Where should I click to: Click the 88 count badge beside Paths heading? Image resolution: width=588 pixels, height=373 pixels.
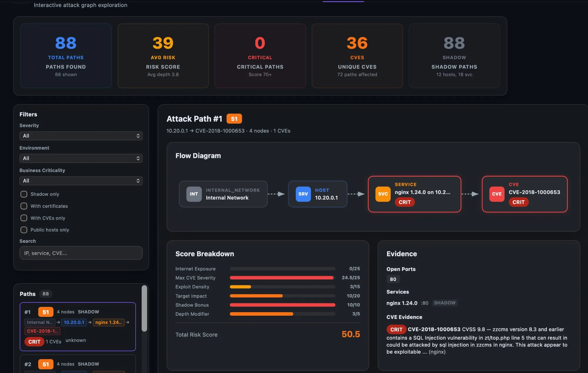[x=46, y=294]
